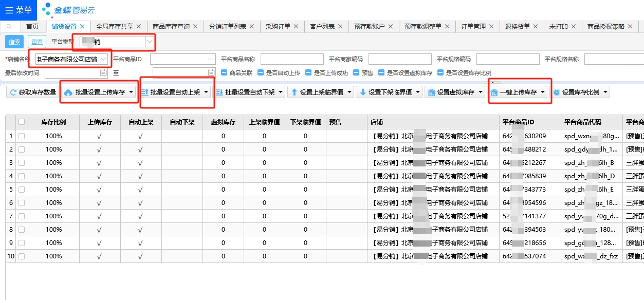Click the ellipsis in 平台商品ID field

pos(210,59)
